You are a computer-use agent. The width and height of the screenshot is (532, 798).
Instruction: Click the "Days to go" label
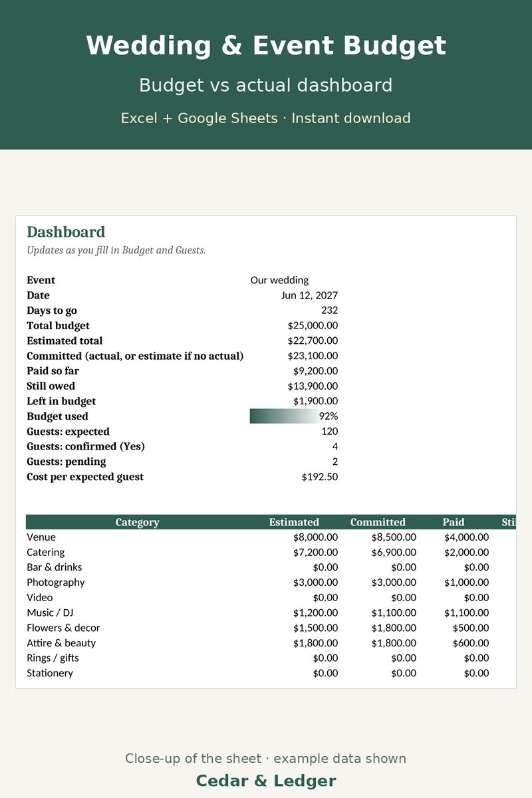click(x=52, y=311)
